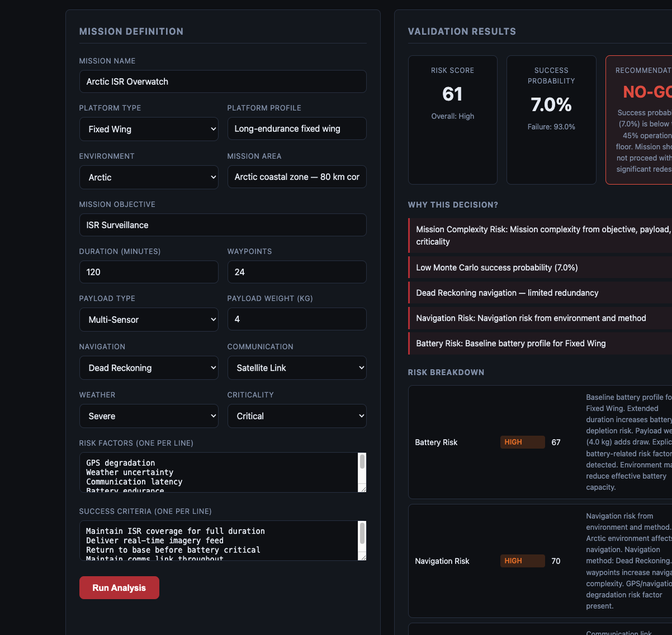The width and height of the screenshot is (672, 635).
Task: Expand the Payload Type dropdown
Action: point(149,320)
